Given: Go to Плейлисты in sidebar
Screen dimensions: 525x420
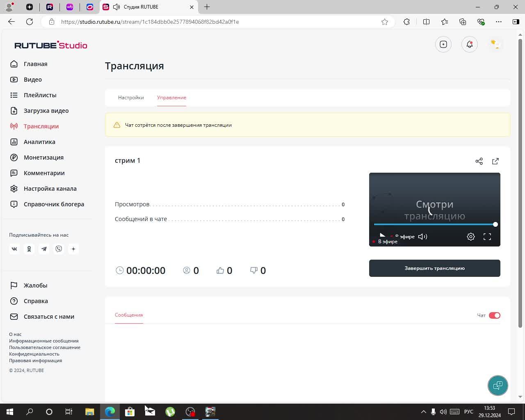Looking at the screenshot, I should point(33,95).
